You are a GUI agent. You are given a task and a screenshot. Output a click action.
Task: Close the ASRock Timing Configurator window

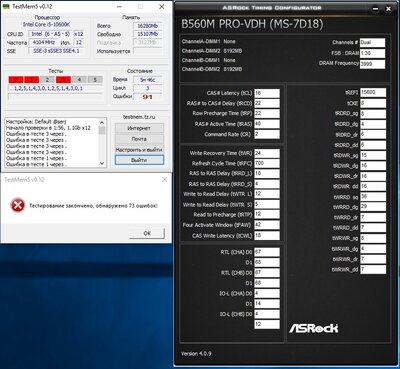[x=388, y=9]
